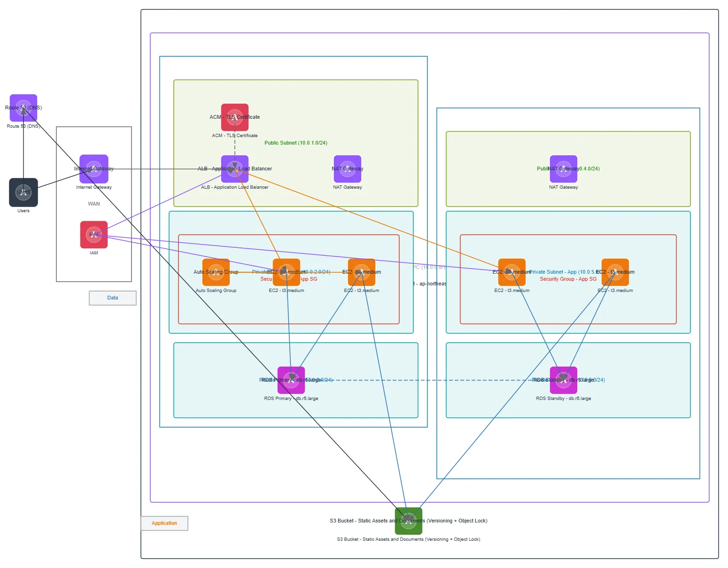The image size is (728, 568).
Task: Click the Internet Gateway caption
Action: pyautogui.click(x=94, y=187)
